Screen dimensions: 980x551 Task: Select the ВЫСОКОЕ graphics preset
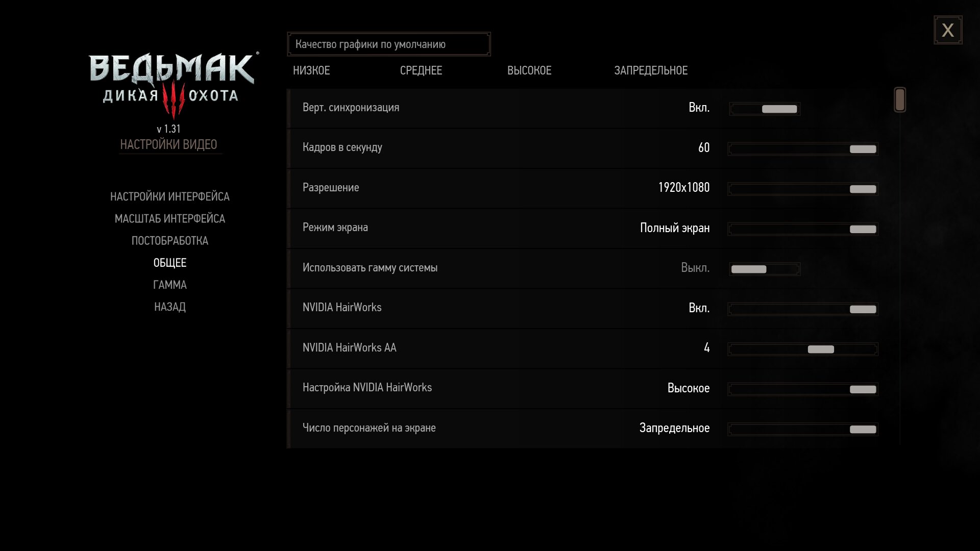click(529, 70)
